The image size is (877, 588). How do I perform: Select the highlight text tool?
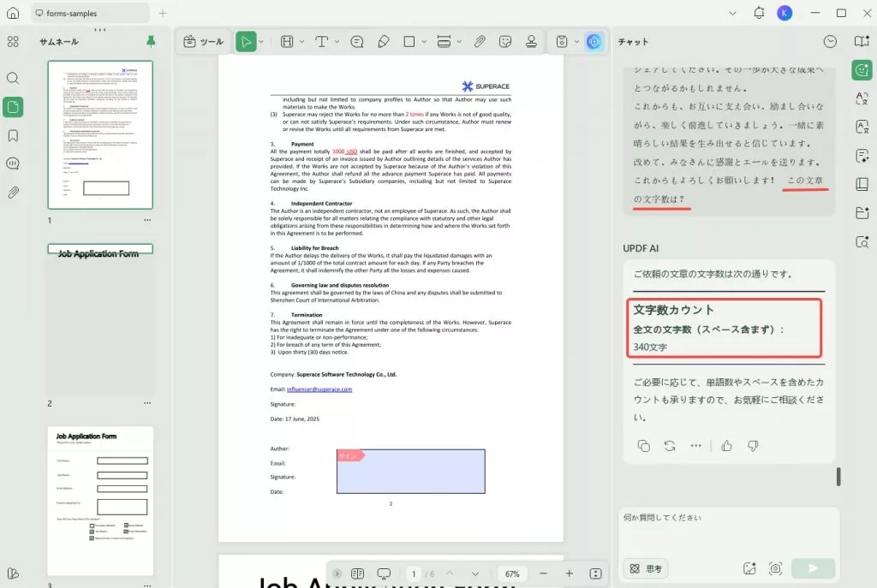tap(287, 41)
